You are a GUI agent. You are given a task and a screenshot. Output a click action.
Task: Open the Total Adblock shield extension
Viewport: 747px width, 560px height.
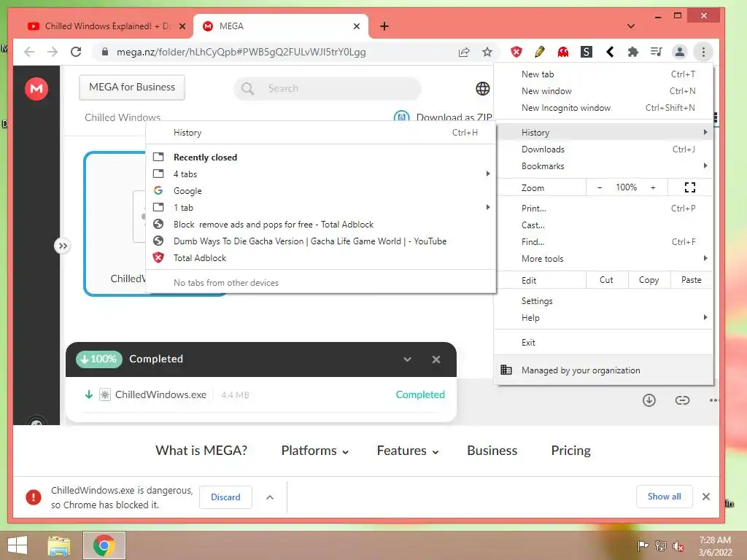pos(516,52)
